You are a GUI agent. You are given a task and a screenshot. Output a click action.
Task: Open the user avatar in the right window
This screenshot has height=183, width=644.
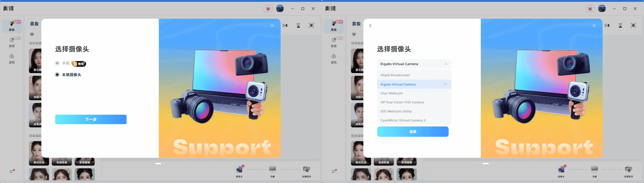[x=602, y=9]
